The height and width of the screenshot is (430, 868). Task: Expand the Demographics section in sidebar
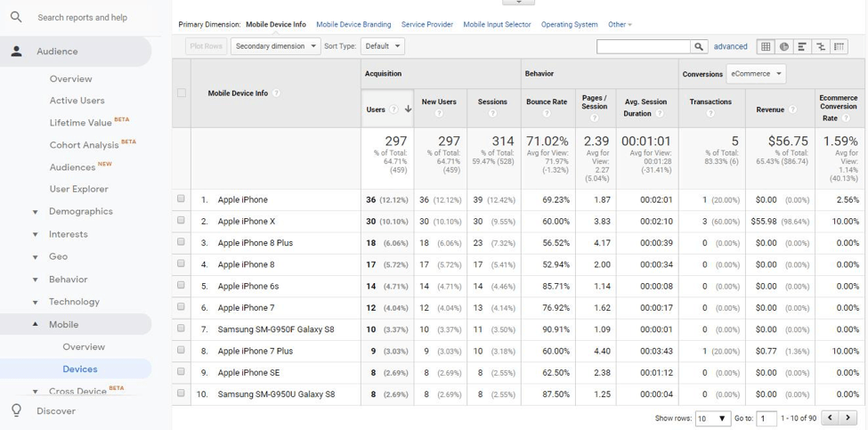pos(36,212)
